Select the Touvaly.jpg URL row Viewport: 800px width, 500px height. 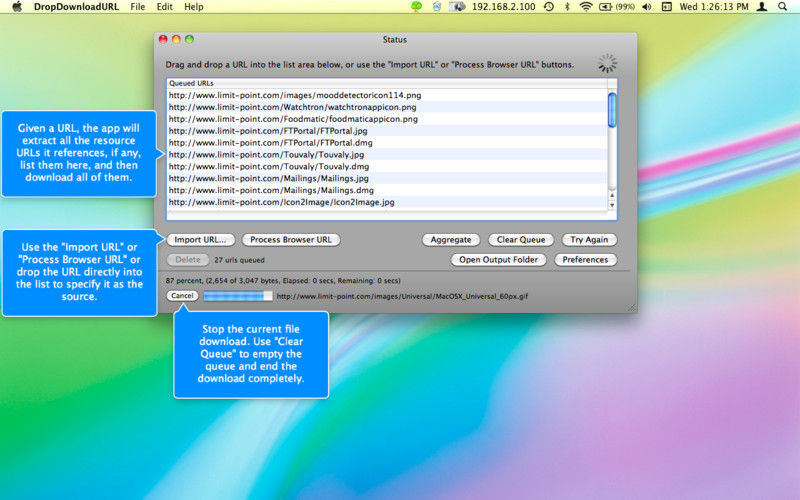click(x=387, y=155)
